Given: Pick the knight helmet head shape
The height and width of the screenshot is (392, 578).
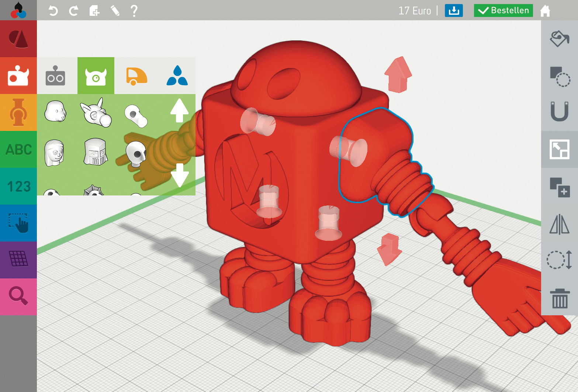Looking at the screenshot, I should [x=96, y=152].
